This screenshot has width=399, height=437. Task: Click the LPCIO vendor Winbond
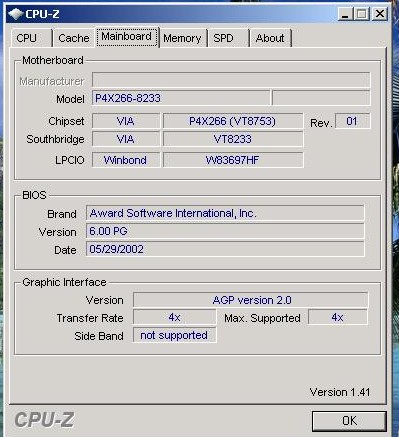tap(126, 160)
